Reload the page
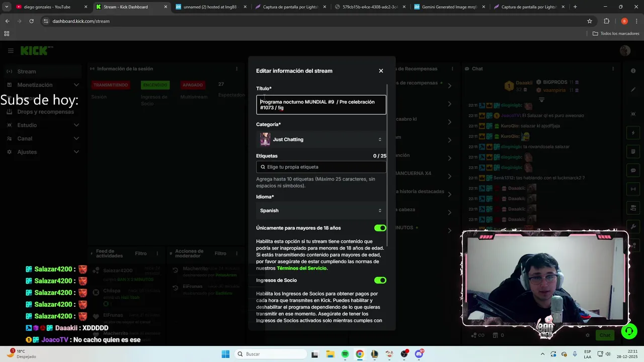Screen dimensions: 644x362 tap(31, 21)
